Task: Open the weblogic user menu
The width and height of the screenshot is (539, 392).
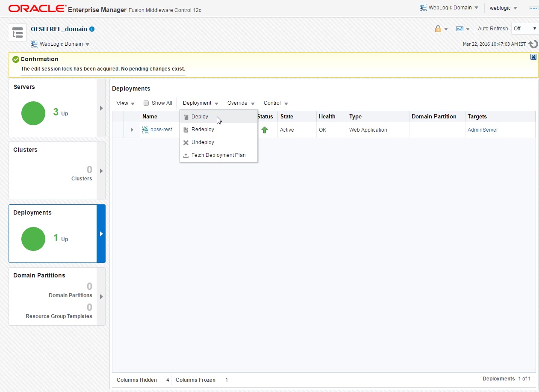Action: (x=503, y=8)
